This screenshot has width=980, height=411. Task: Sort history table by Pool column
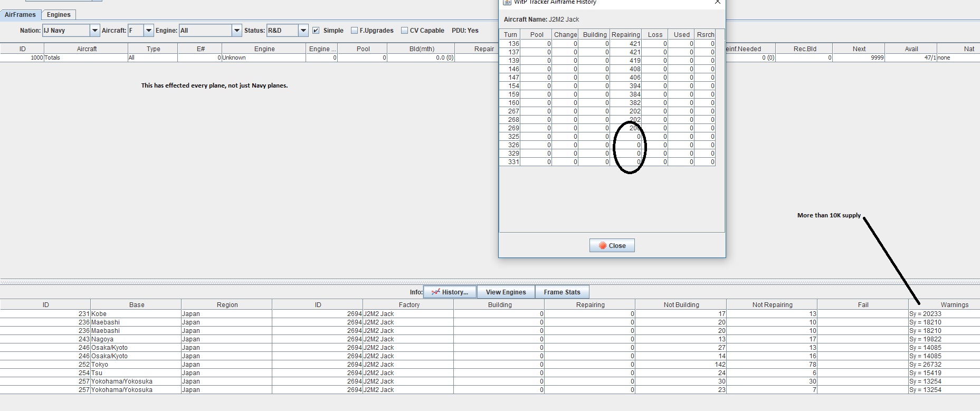tap(537, 35)
